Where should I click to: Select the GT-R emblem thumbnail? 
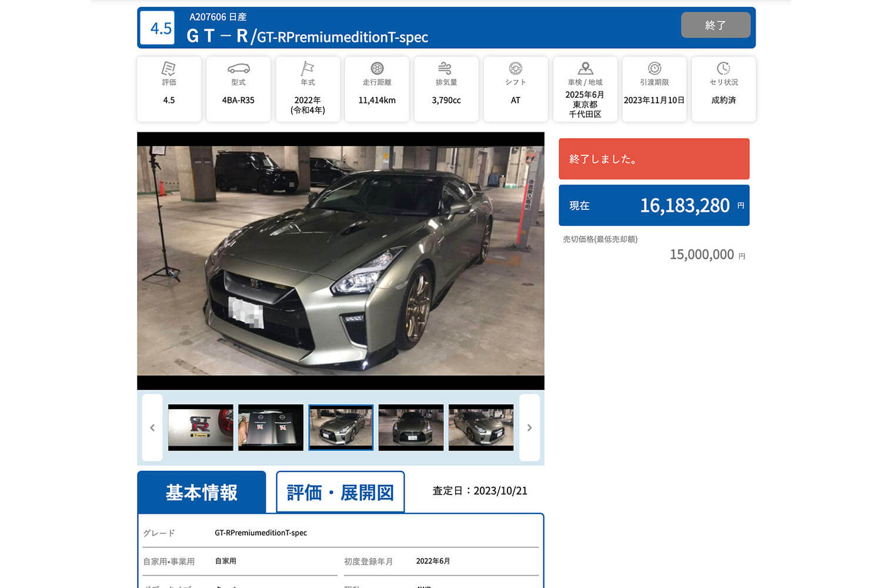pos(201,427)
